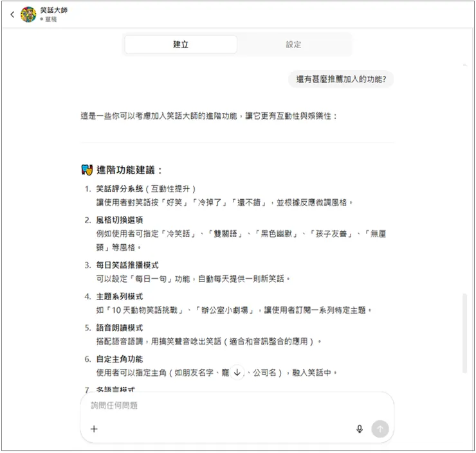Click the line mentioning 10 天動物笑話挑戰

(x=233, y=310)
